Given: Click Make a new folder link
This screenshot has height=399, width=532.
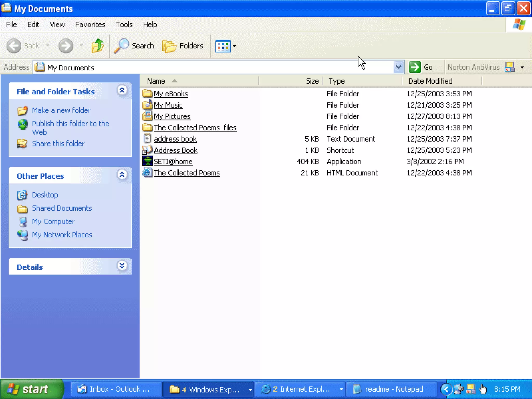Looking at the screenshot, I should tap(61, 110).
